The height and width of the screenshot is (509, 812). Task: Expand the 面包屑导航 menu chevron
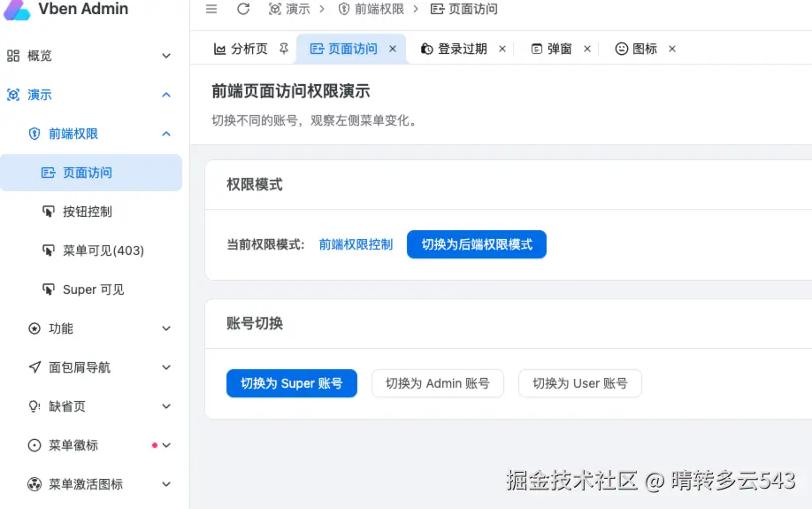166,367
